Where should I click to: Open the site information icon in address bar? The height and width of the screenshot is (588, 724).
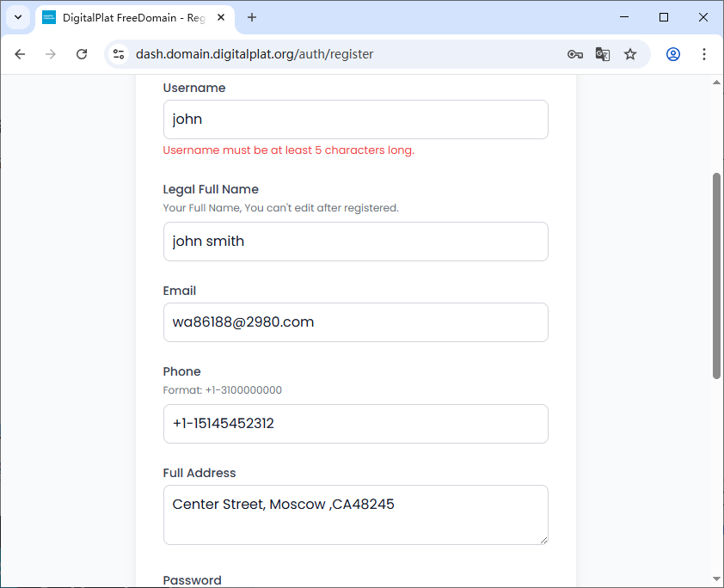[120, 54]
